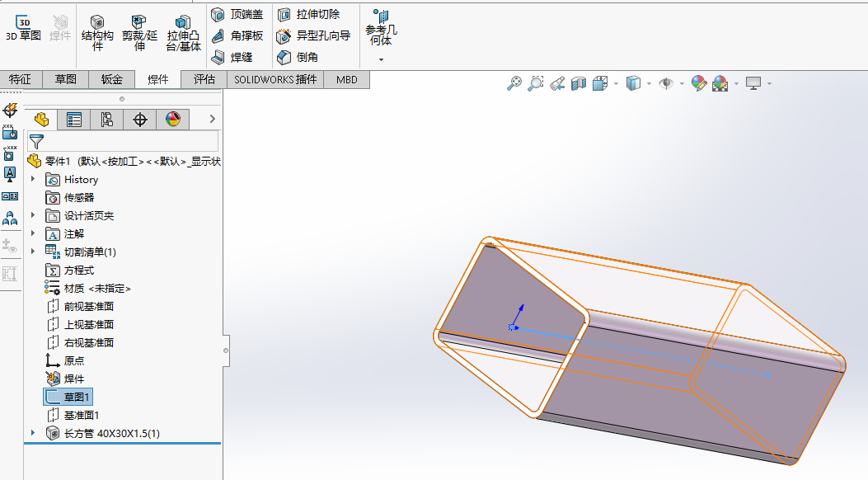Start a 3D草图 sketch

[23, 29]
